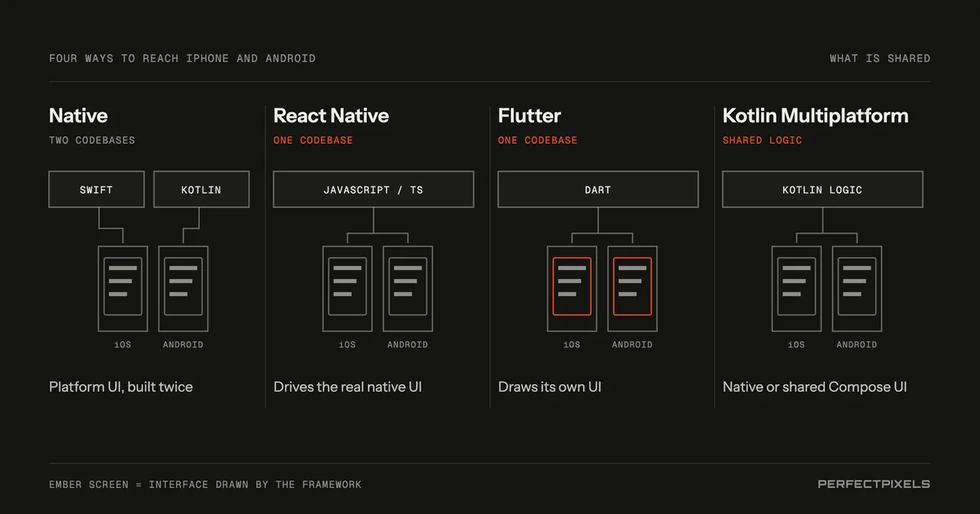Click the PERFECTPIXELS logo
Screen dimensions: 980x514
[874, 484]
